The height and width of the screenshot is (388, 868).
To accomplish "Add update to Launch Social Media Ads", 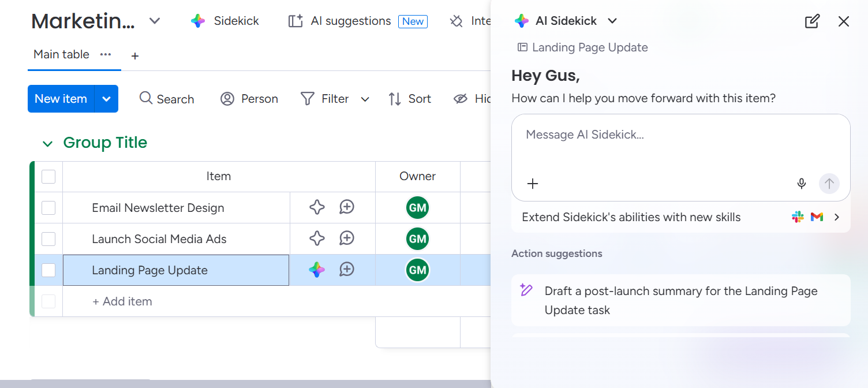I will (346, 238).
